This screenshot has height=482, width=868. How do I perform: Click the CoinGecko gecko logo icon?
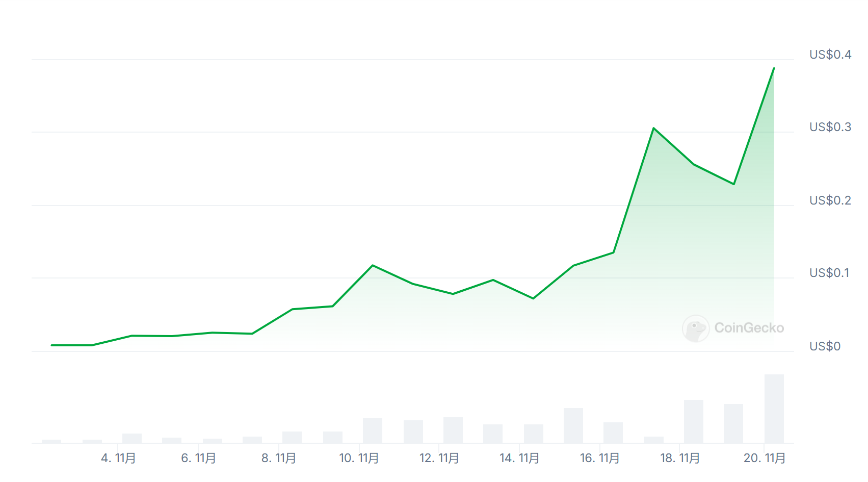point(695,328)
